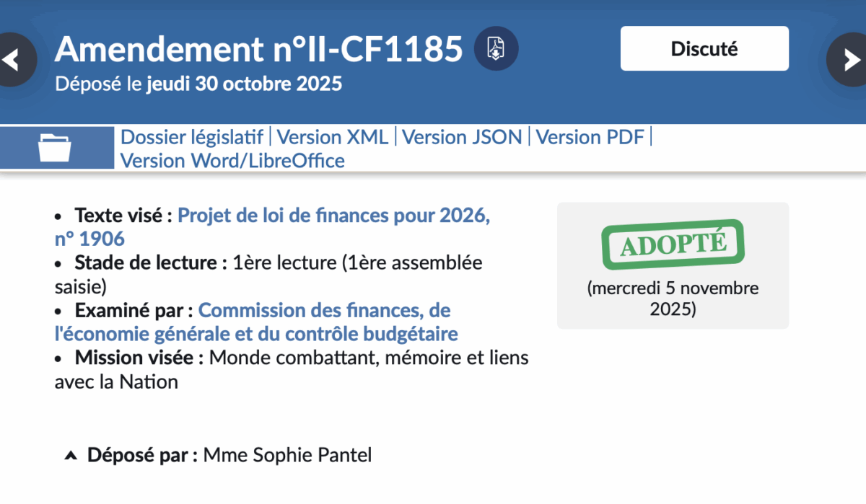
Task: Open the Version Word/LibreOffice link
Action: tap(232, 160)
